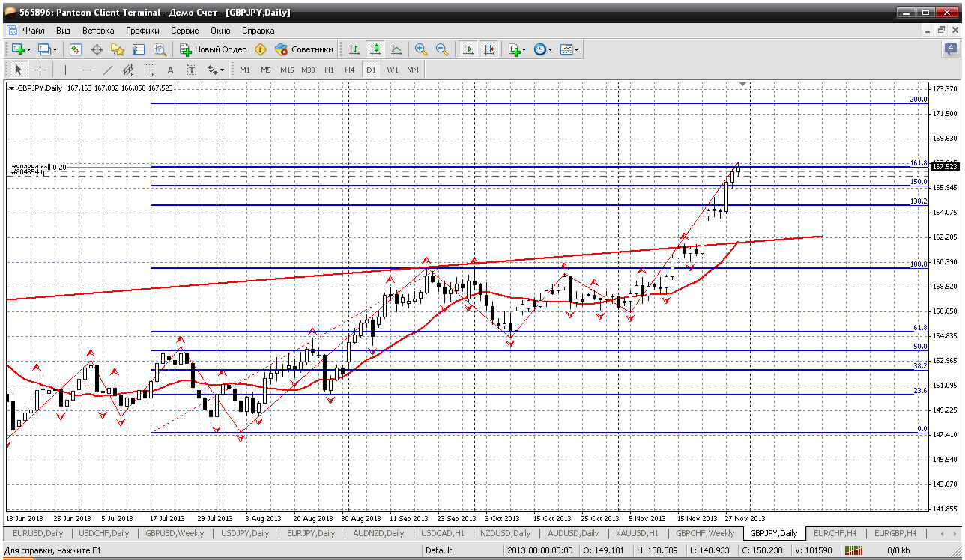Select the horizontal line drawing tool
Screen dimensions: 965x560
87,70
